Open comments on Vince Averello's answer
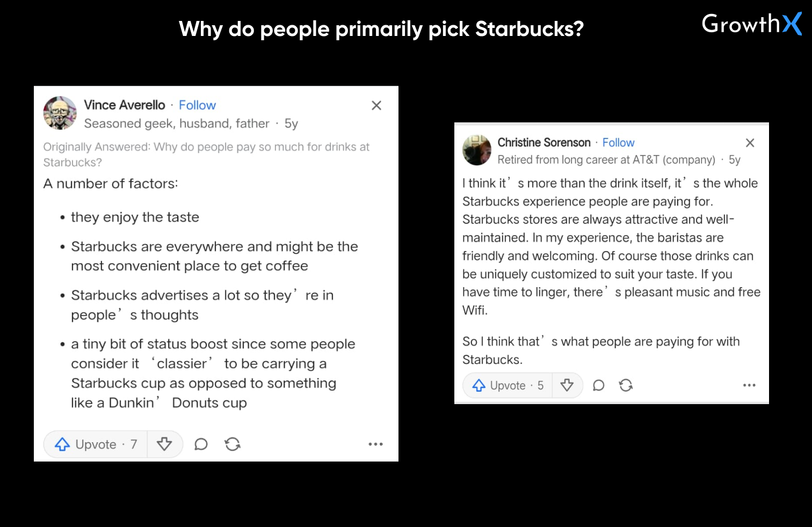The image size is (812, 527). (201, 444)
